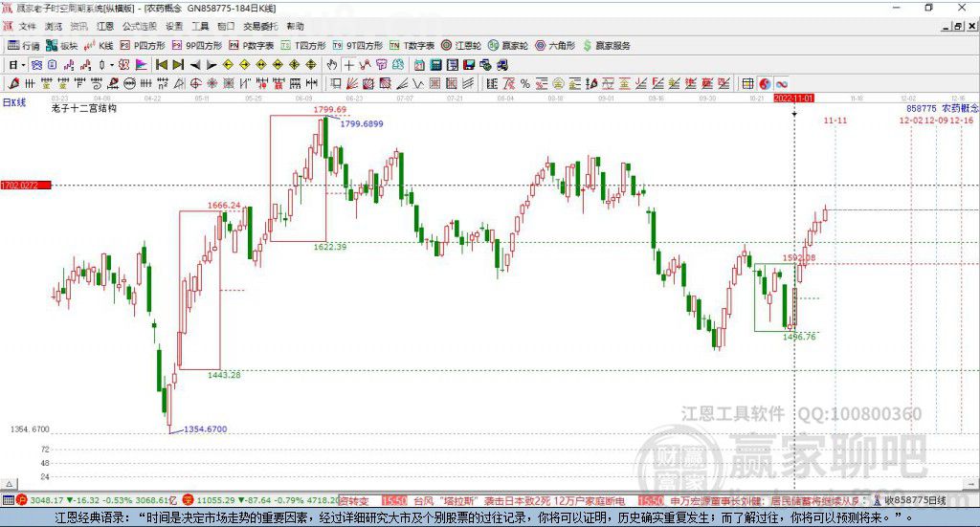Switch to the K线 candlestick view
980x527 pixels.
coord(99,46)
